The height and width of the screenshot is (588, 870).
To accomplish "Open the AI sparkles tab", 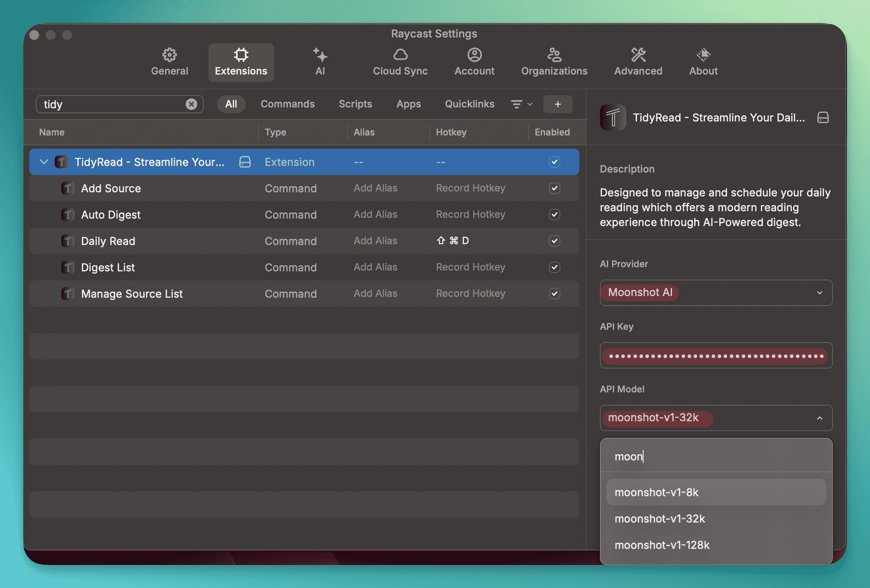I will pyautogui.click(x=320, y=62).
